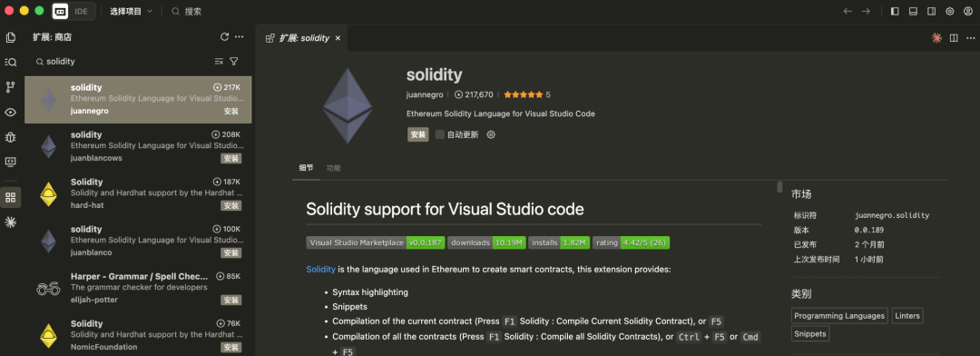
Task: Switch to the 功能 tab
Action: (x=334, y=168)
